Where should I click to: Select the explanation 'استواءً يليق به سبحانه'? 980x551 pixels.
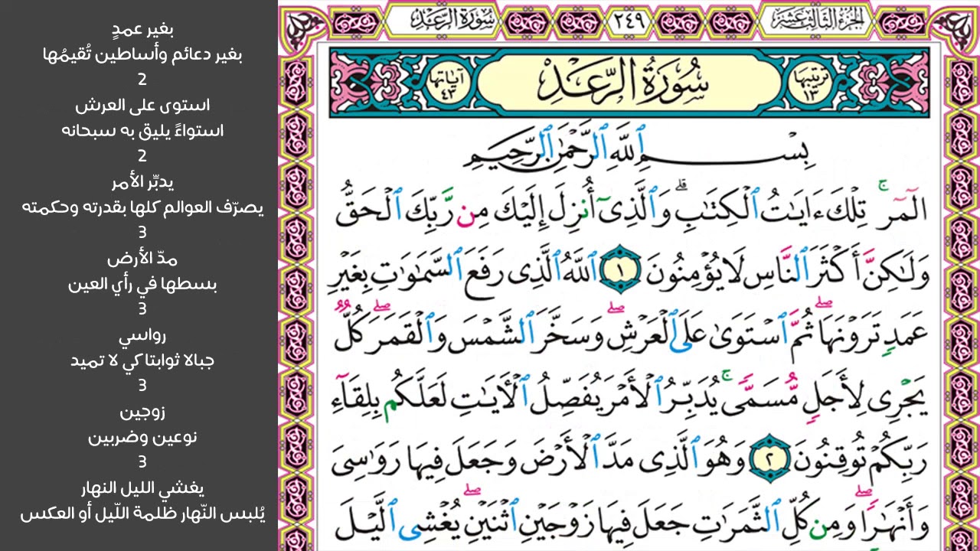[x=142, y=131]
